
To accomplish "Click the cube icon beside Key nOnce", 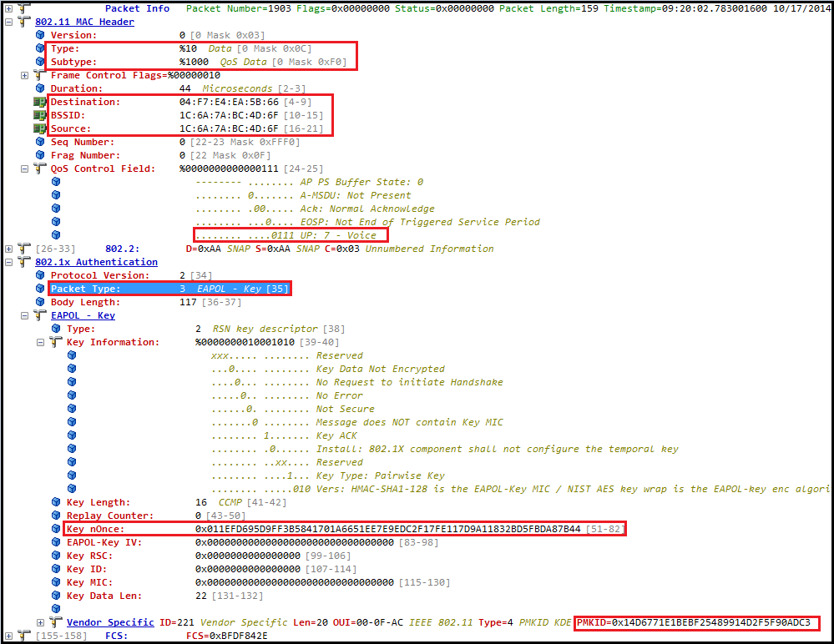I will coord(56,529).
